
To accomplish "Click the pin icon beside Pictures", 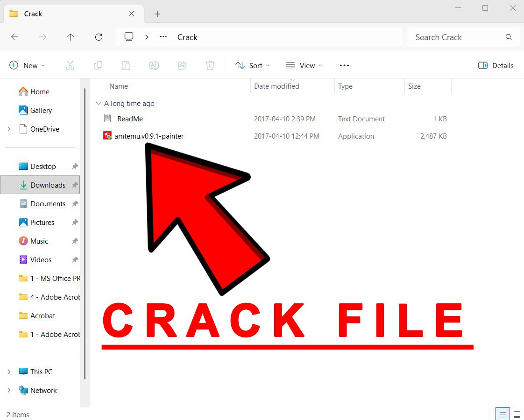I will click(75, 222).
